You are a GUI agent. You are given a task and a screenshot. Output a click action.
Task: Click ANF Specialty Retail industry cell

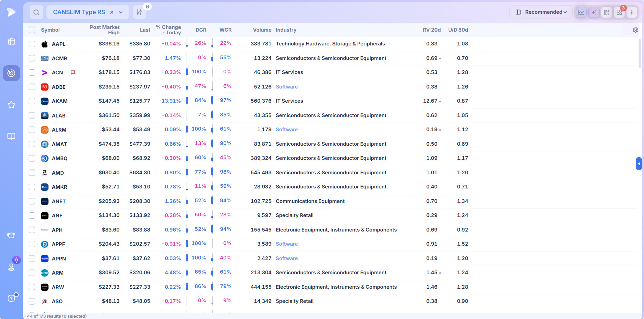[294, 215]
